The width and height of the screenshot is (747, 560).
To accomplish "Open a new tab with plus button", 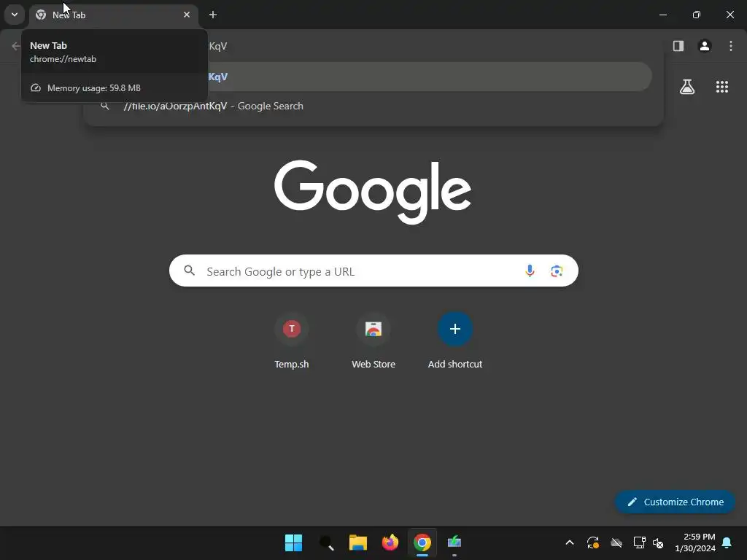I will point(213,15).
